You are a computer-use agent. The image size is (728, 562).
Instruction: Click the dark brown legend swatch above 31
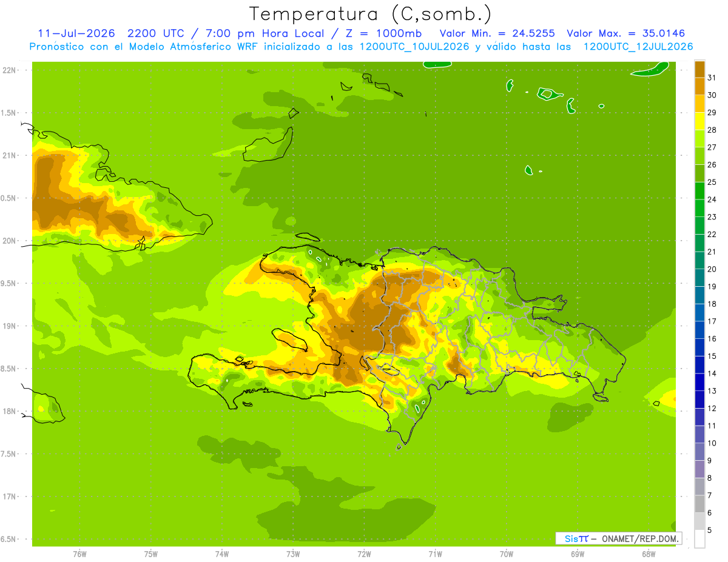(699, 69)
